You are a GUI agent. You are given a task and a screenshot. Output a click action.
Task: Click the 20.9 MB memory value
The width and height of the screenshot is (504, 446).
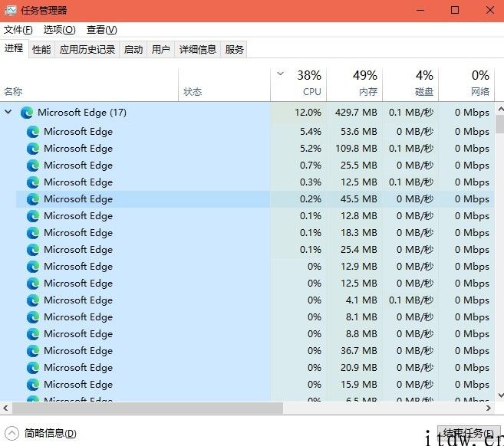(359, 368)
